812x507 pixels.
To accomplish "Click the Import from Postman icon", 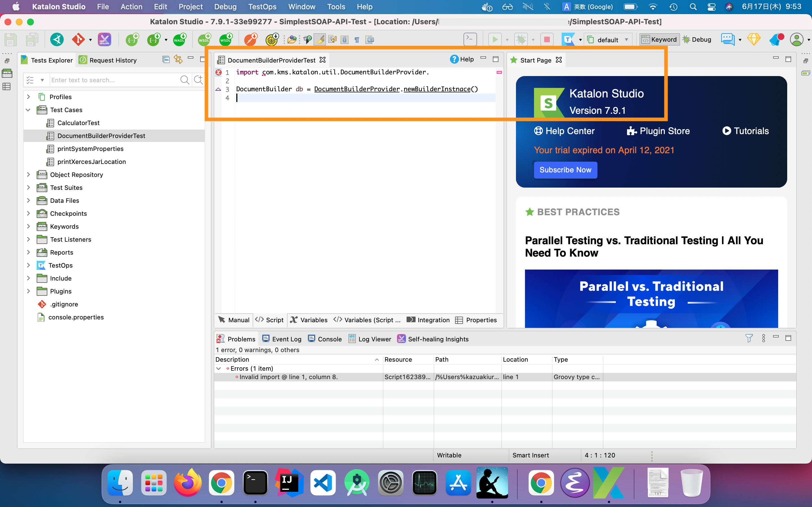I will [250, 39].
